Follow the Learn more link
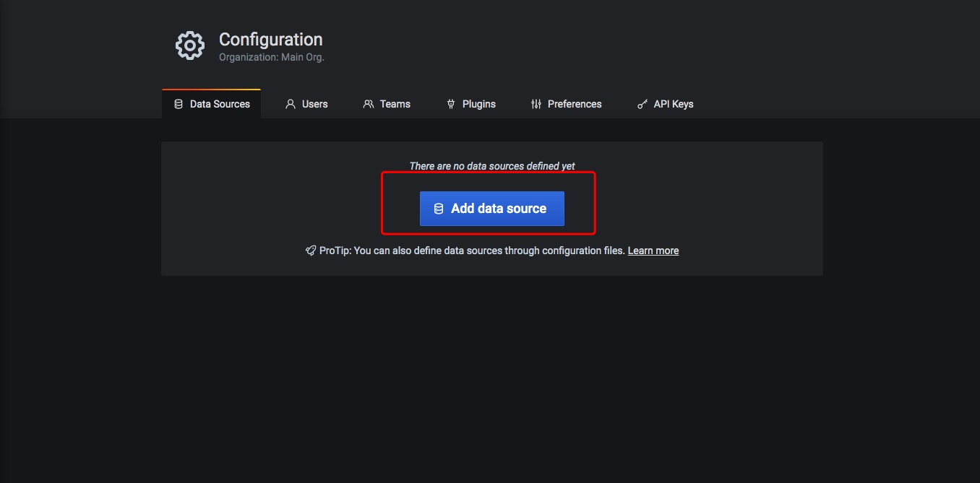The width and height of the screenshot is (980, 483). click(x=653, y=251)
